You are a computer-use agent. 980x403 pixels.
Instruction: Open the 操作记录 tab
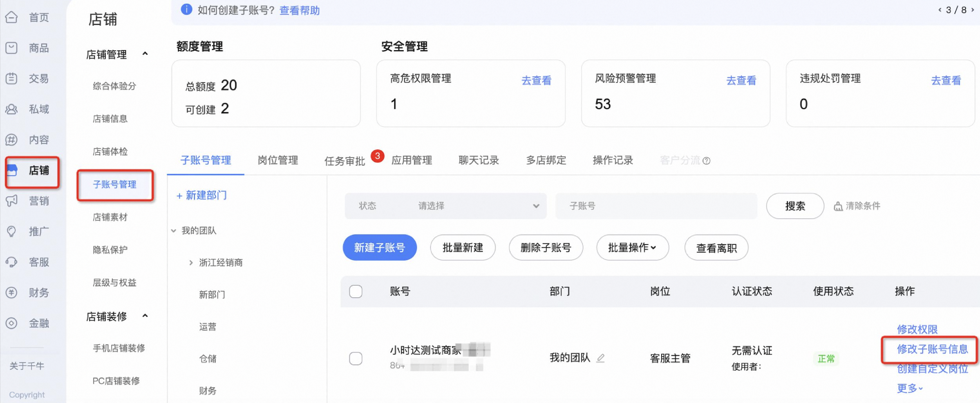tap(613, 160)
